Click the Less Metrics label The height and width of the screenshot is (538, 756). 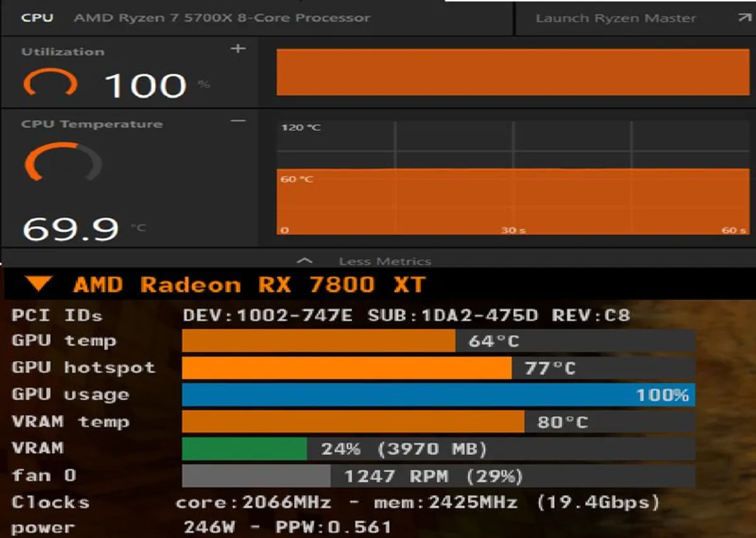[x=385, y=261]
